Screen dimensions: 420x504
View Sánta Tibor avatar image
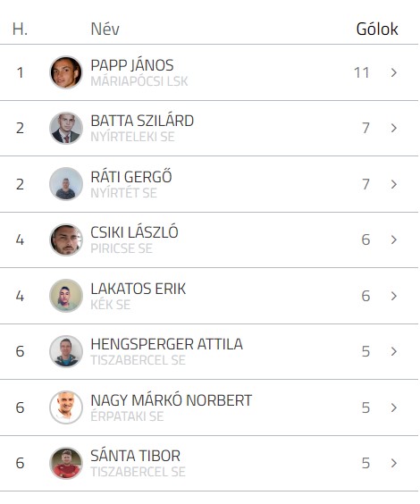click(x=66, y=463)
